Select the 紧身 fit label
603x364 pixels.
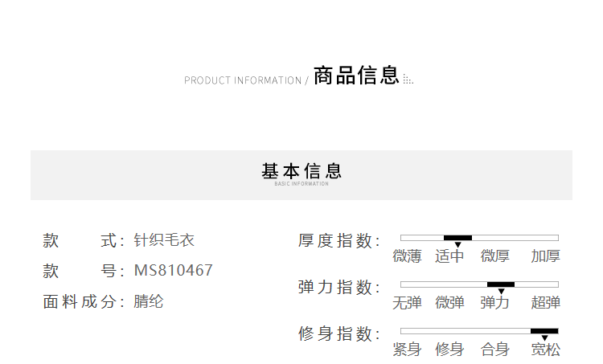tap(407, 349)
